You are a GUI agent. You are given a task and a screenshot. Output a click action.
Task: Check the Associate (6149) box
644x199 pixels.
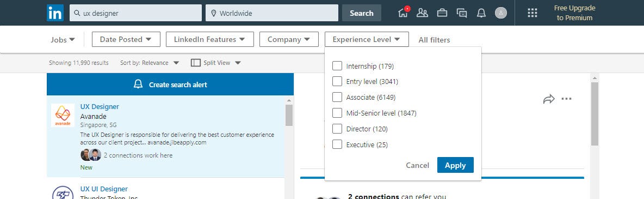point(337,97)
